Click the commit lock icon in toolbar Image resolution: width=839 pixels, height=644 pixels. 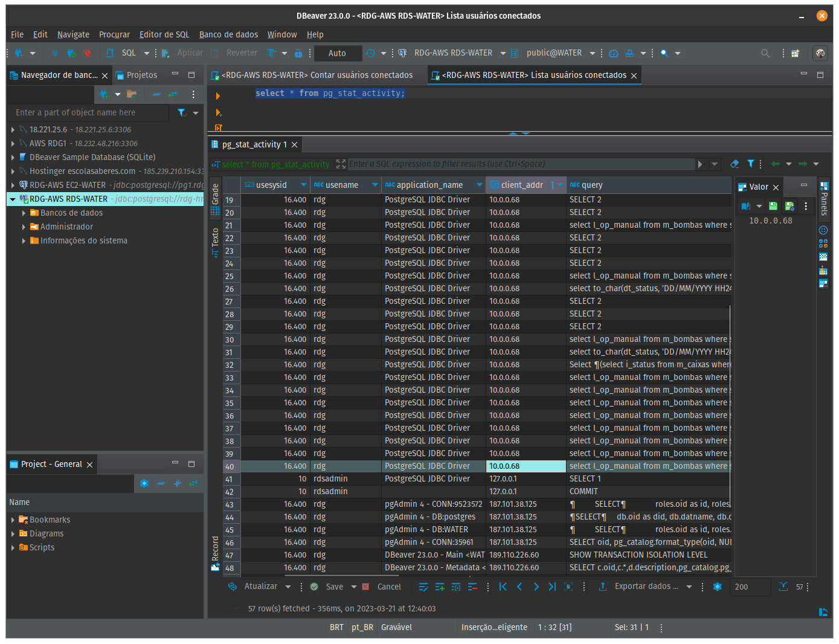[x=298, y=53]
